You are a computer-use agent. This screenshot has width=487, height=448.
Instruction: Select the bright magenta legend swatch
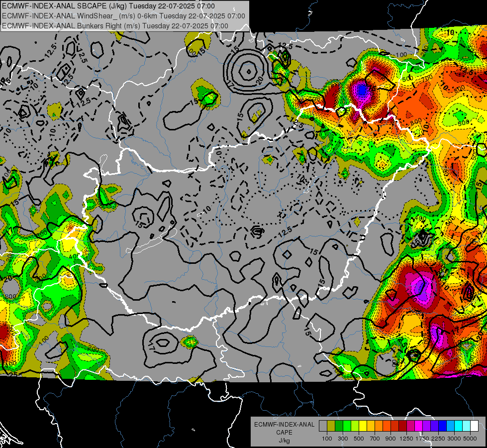pos(419,426)
